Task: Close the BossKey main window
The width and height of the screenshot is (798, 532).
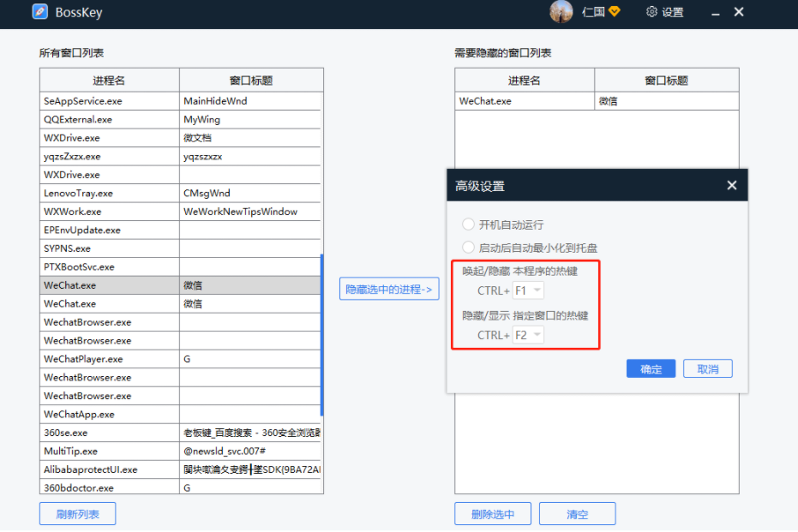Action: coord(739,12)
